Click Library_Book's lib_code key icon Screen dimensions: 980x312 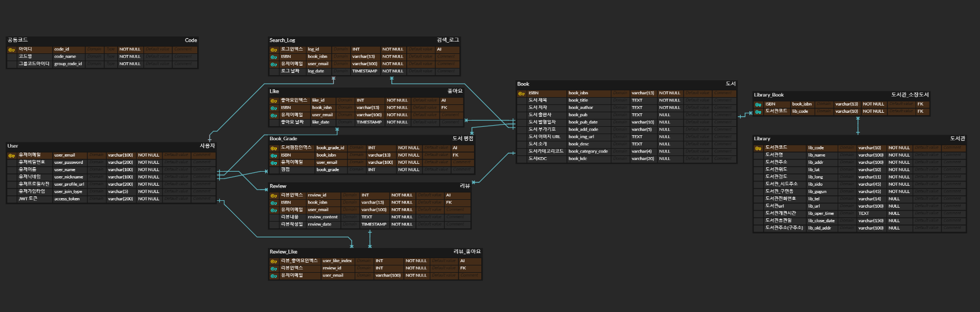click(x=758, y=112)
